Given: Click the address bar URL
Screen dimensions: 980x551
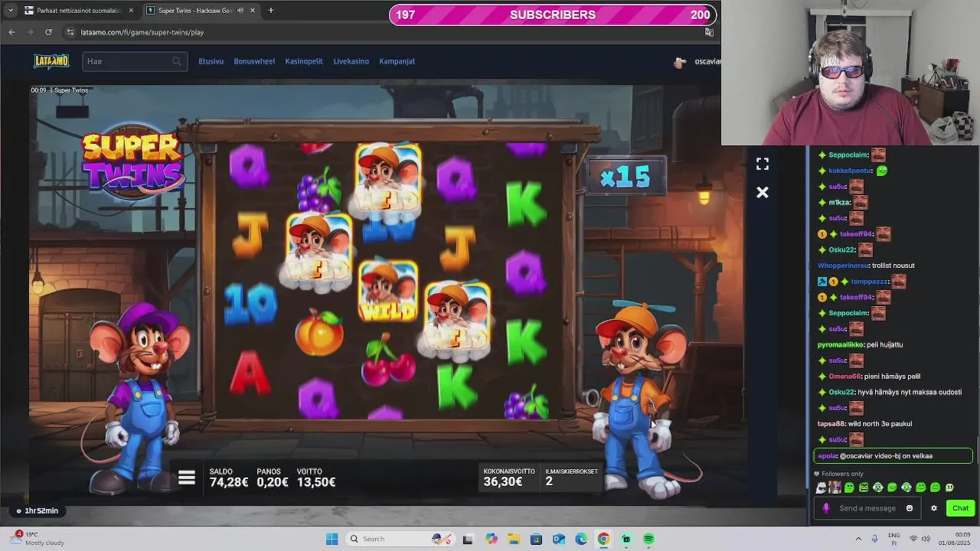Looking at the screenshot, I should pyautogui.click(x=142, y=32).
